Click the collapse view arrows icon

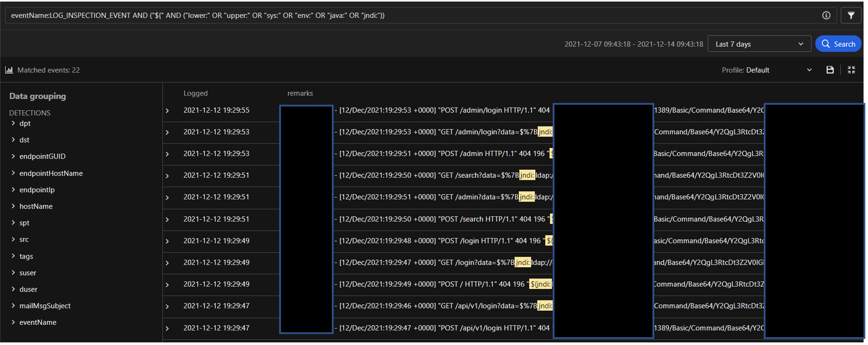point(851,70)
